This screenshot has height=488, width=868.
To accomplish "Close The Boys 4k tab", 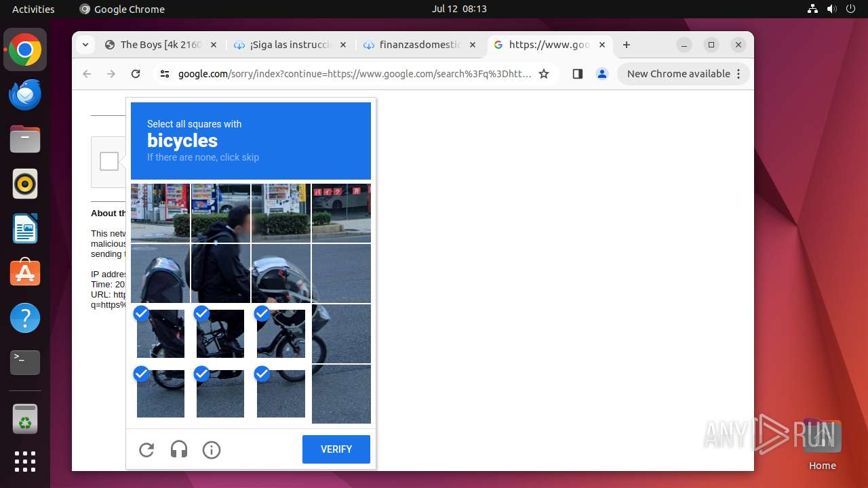I will click(x=214, y=45).
